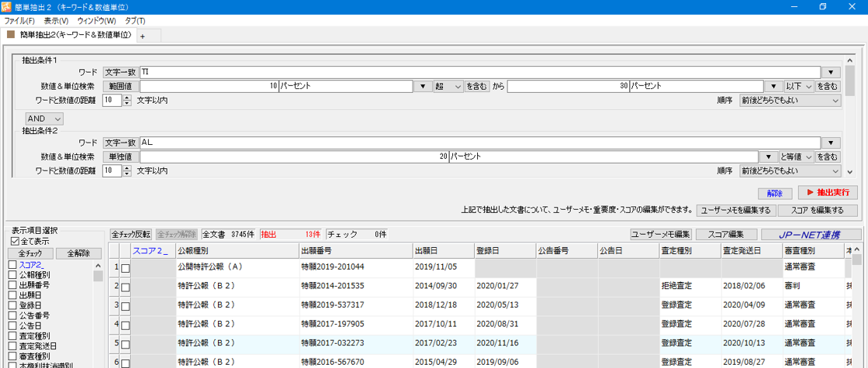Click the 範囲値 mode button

(x=121, y=87)
